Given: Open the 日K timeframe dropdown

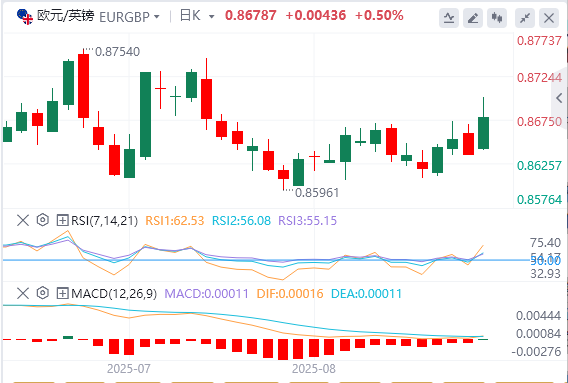Looking at the screenshot, I should [x=197, y=16].
